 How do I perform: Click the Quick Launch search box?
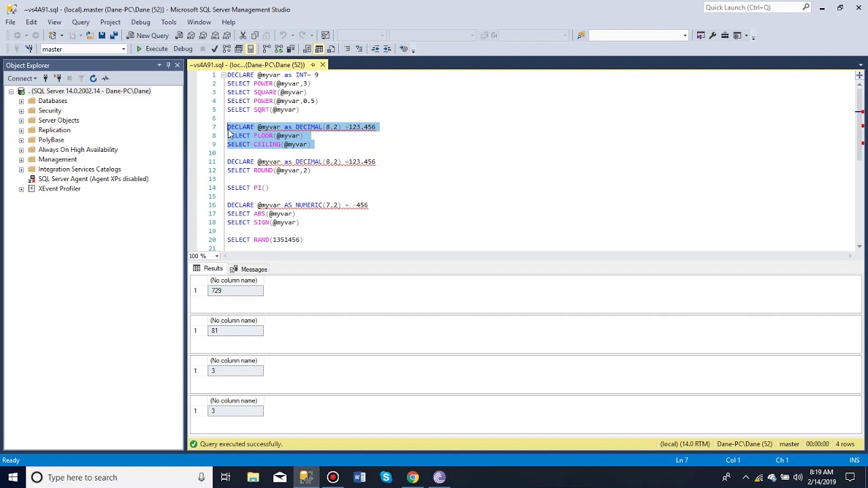757,7
